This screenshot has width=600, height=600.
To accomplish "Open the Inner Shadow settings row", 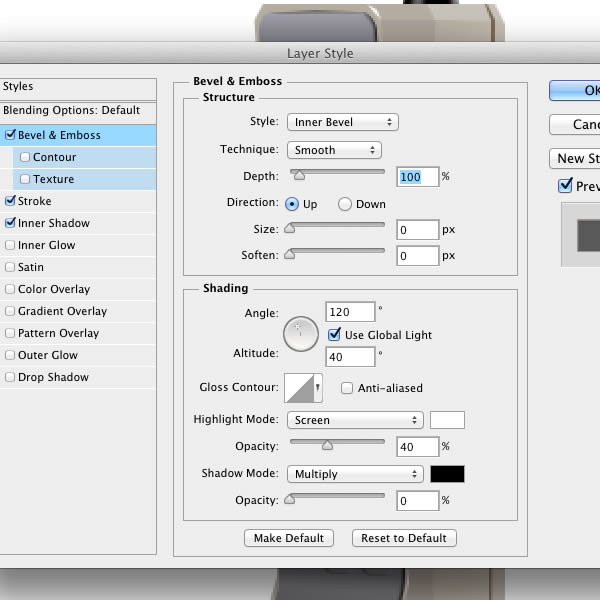I will click(78, 223).
